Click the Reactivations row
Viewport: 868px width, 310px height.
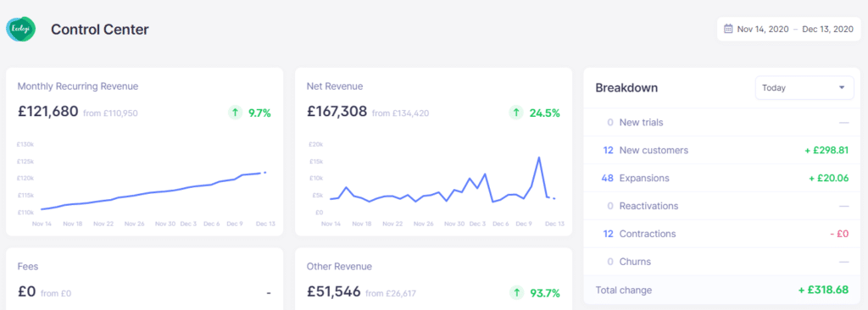[x=722, y=206]
